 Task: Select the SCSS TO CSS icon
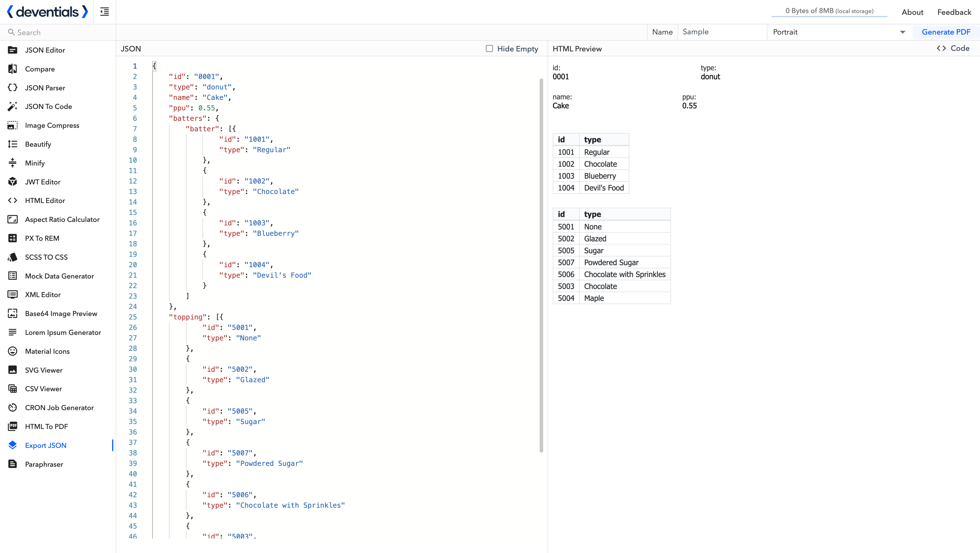coord(12,257)
